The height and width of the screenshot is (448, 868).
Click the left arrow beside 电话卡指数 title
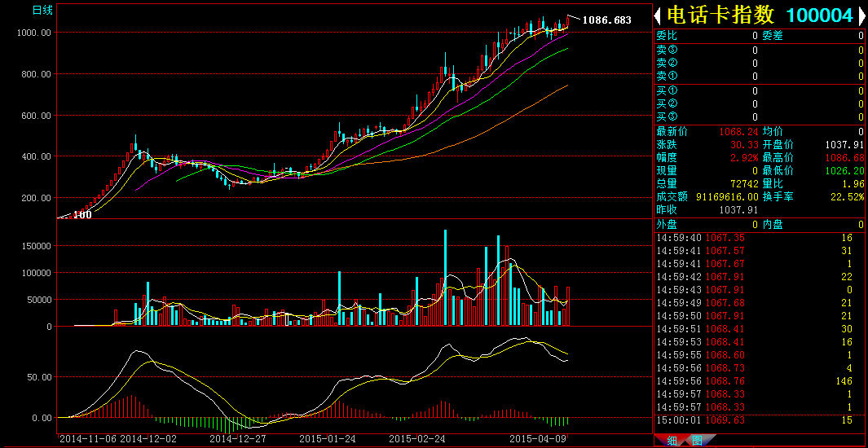(659, 15)
